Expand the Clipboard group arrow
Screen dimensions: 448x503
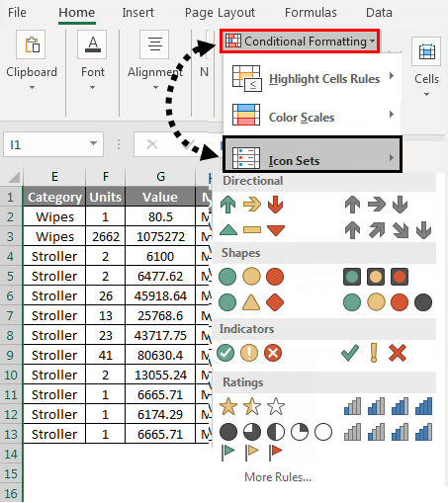point(32,87)
